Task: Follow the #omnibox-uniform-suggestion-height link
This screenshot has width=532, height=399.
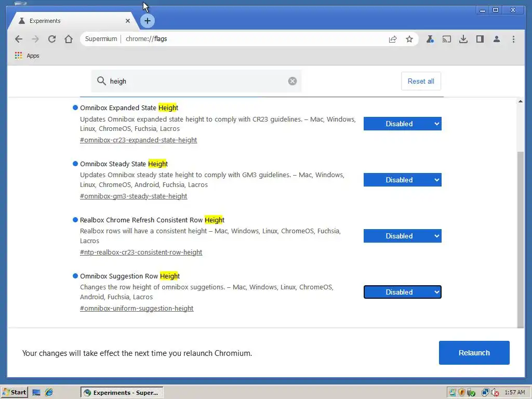Action: 137,309
